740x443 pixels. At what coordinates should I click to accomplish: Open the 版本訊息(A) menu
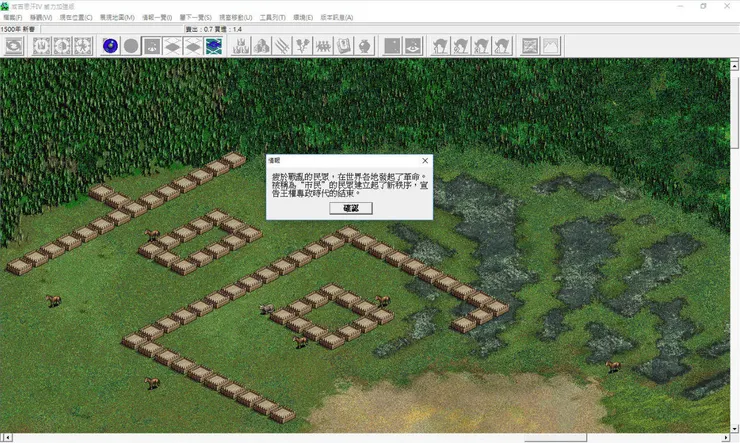pyautogui.click(x=337, y=17)
